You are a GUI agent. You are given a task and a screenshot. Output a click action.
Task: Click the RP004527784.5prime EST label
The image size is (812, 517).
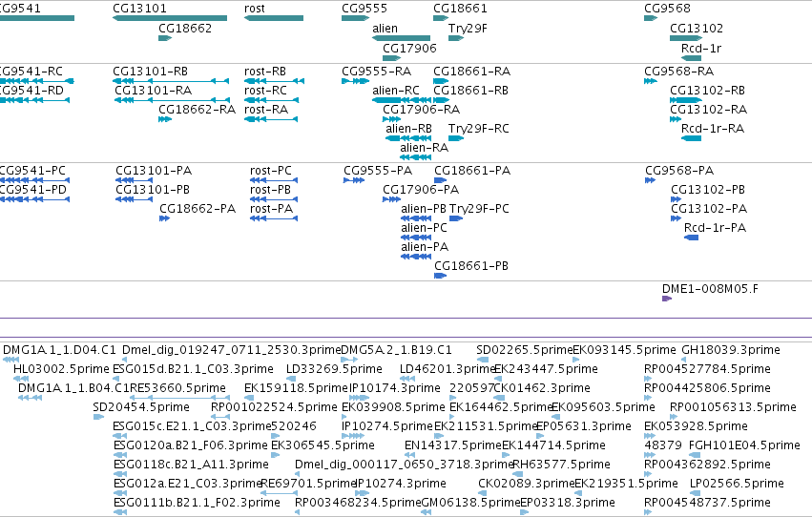click(707, 369)
